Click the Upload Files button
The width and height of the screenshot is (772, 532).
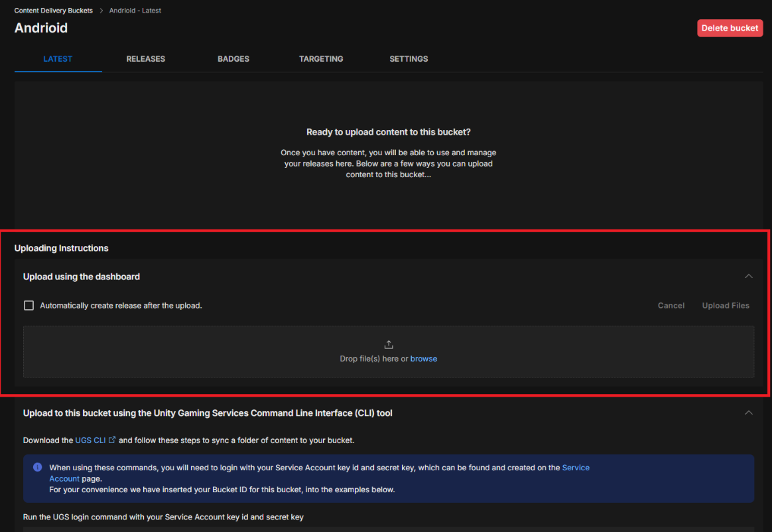click(x=726, y=305)
